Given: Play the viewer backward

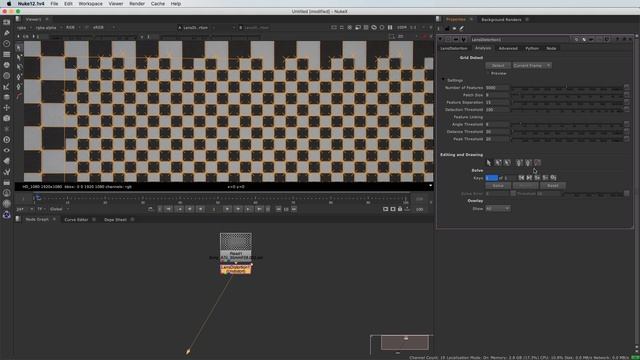Looking at the screenshot, I should click(x=200, y=209).
